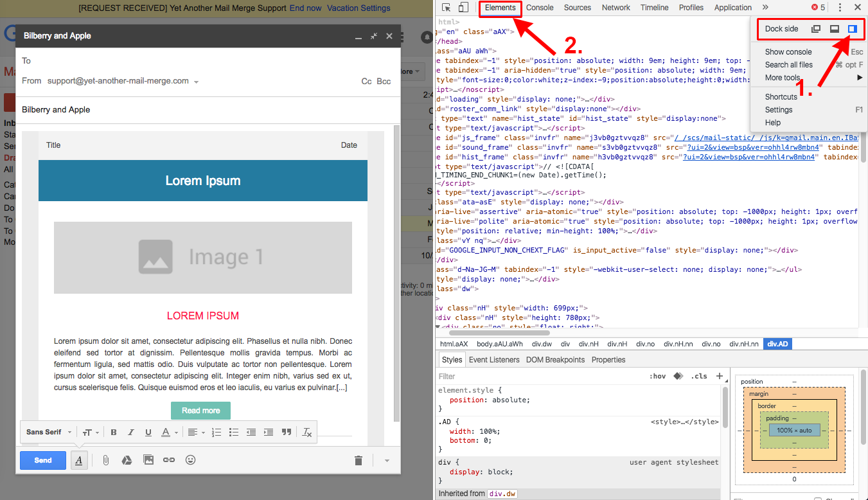868x500 pixels.
Task: Open the insert photo icon in the compose bar
Action: pos(148,460)
